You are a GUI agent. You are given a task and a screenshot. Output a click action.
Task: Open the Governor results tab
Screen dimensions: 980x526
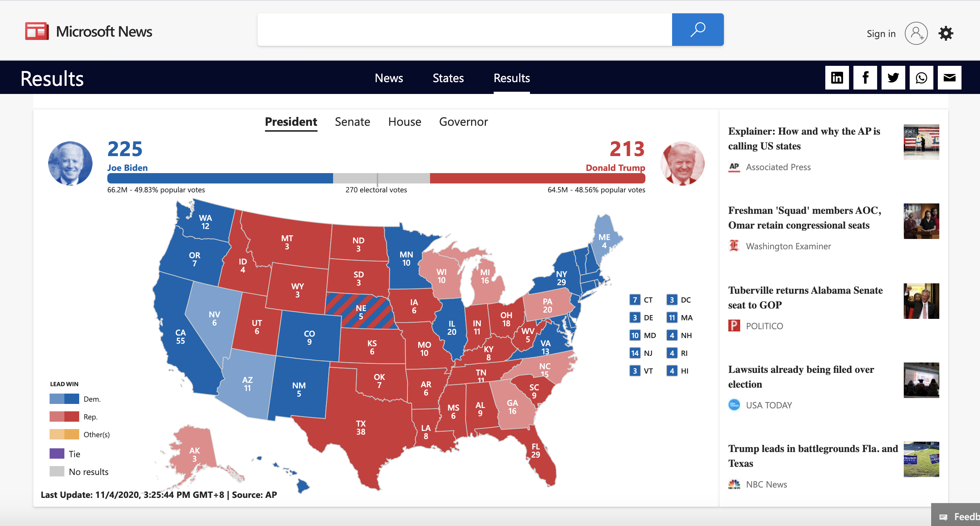pyautogui.click(x=463, y=122)
